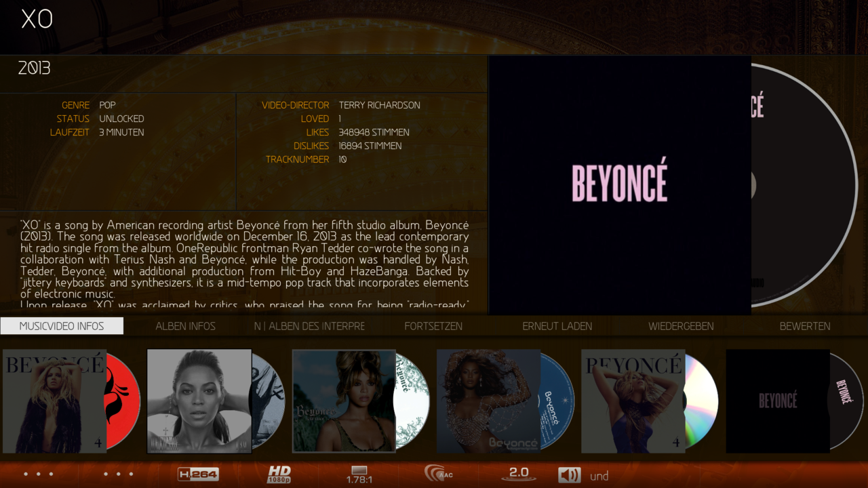The width and height of the screenshot is (868, 488).
Task: Click the likes value 348948 STIMMEN
Action: point(374,132)
